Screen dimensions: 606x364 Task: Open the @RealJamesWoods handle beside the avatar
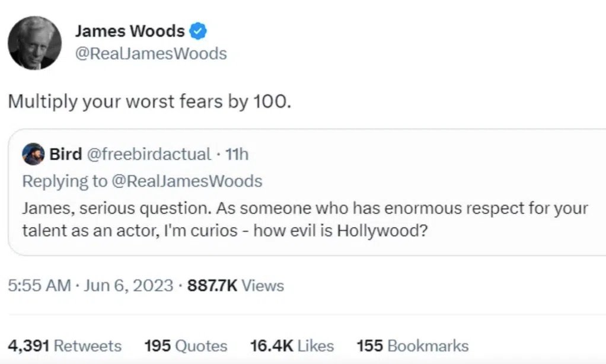151,54
